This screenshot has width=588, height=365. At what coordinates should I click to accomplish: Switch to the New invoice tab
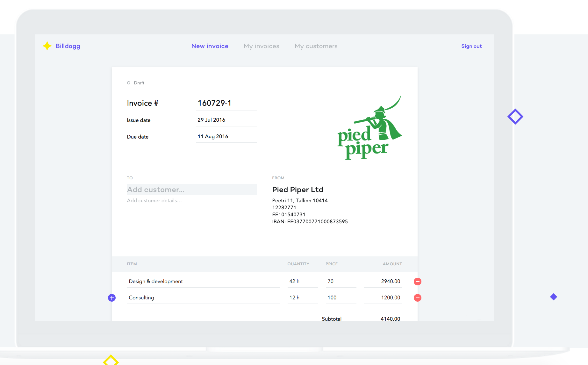[x=210, y=46]
